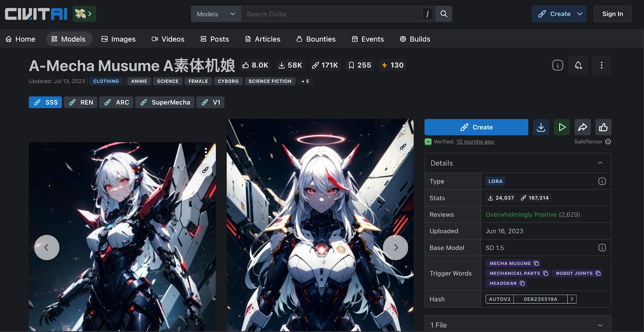Click the 171K generations count
This screenshot has width=644, height=332.
pyautogui.click(x=325, y=65)
